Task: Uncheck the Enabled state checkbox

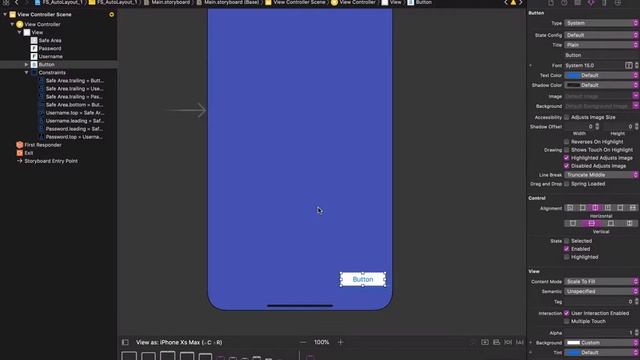Action: click(567, 249)
